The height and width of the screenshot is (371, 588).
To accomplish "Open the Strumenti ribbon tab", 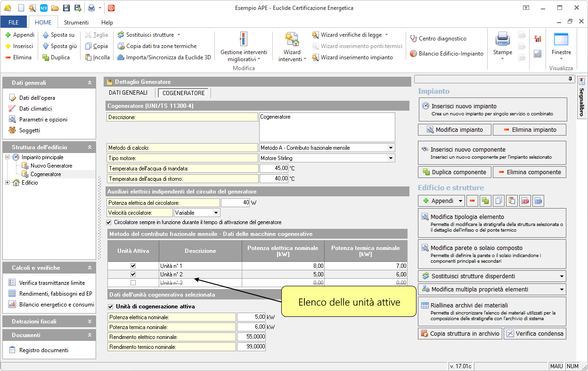I will pyautogui.click(x=76, y=22).
